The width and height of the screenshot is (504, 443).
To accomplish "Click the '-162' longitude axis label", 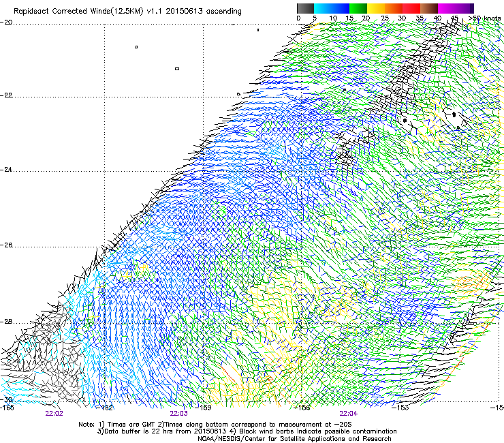I will pos(105,408).
